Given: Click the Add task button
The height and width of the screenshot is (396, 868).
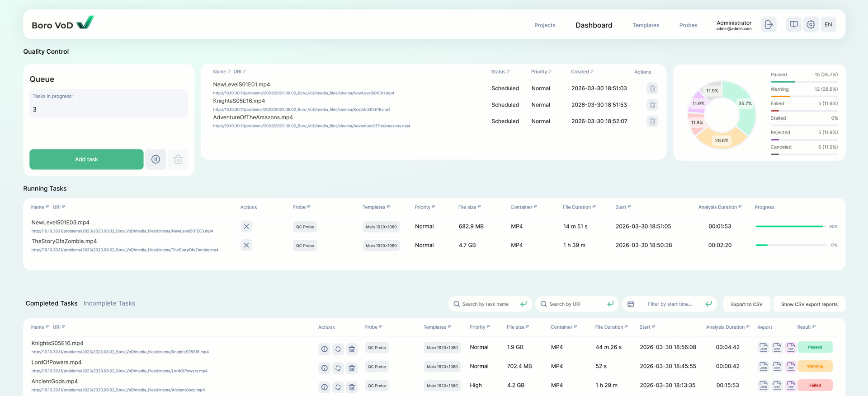Looking at the screenshot, I should point(86,159).
